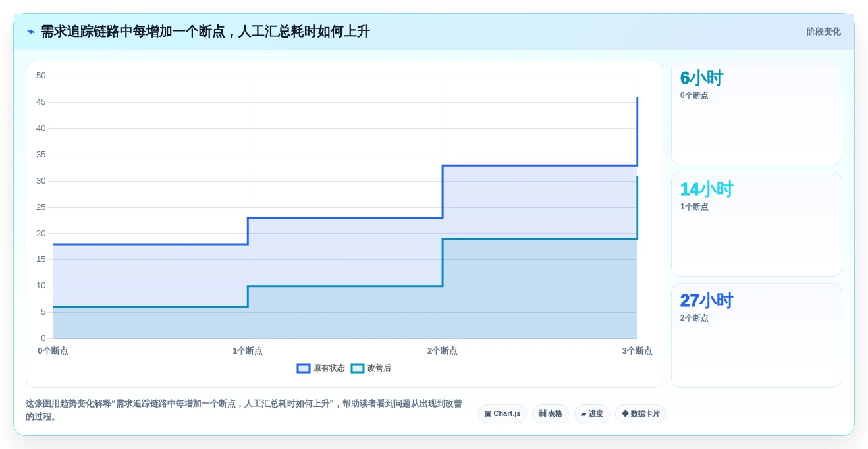Open the 6小时 data card
This screenshot has height=449, width=868.
click(x=757, y=113)
